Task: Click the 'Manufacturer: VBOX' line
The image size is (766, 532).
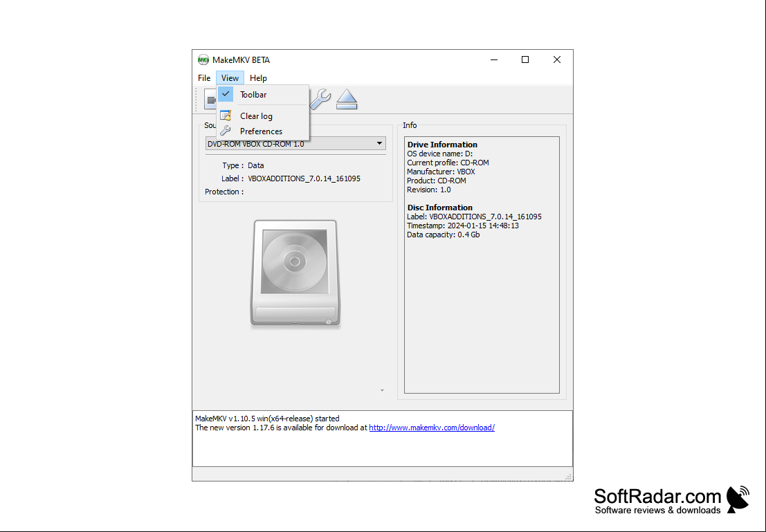Action: (441, 172)
